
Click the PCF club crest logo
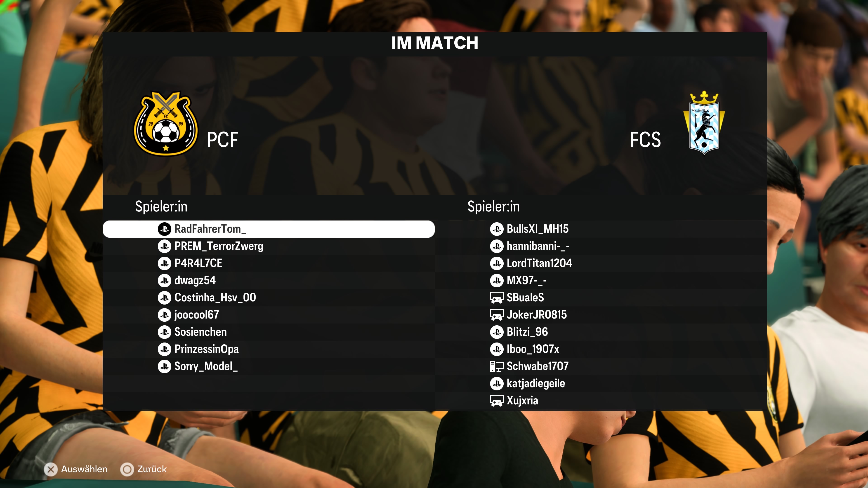165,123
